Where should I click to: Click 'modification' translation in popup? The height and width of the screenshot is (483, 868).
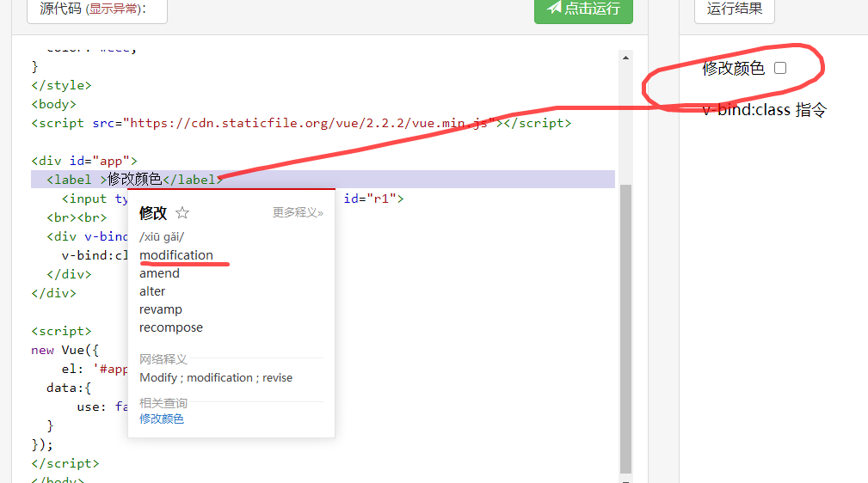tap(176, 255)
